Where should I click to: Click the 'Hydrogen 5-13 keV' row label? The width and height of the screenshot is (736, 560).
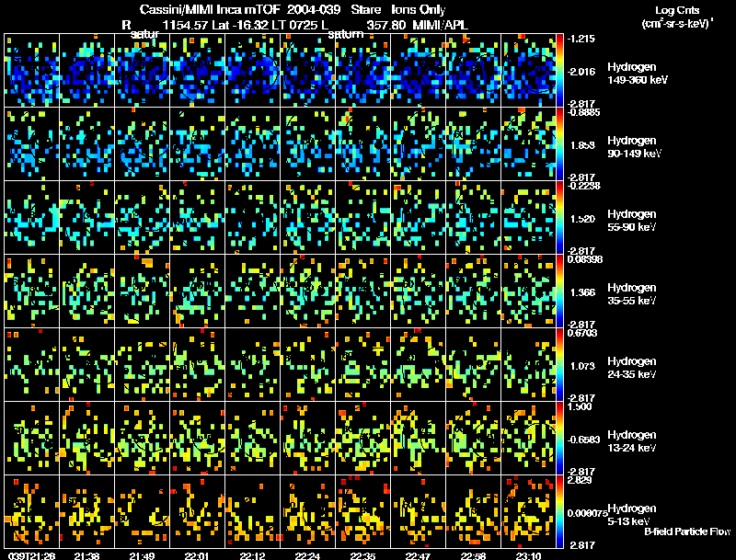tap(632, 515)
